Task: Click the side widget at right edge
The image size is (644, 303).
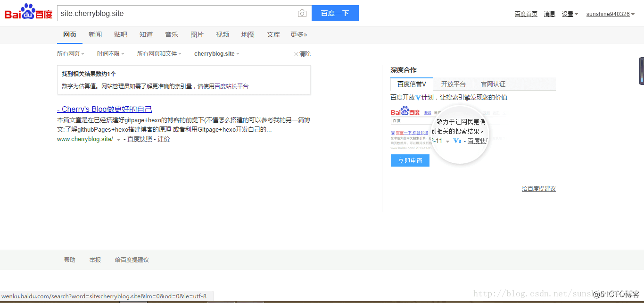Action: (x=642, y=71)
